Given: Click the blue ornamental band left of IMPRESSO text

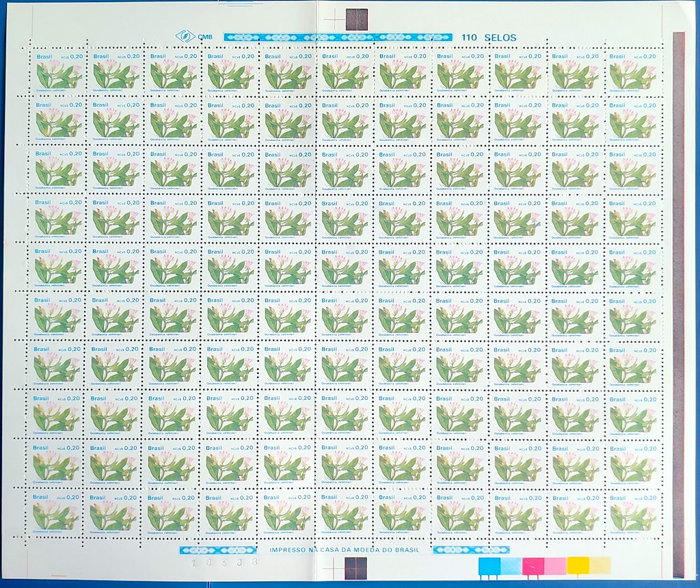Looking at the screenshot, I should coord(217,550).
